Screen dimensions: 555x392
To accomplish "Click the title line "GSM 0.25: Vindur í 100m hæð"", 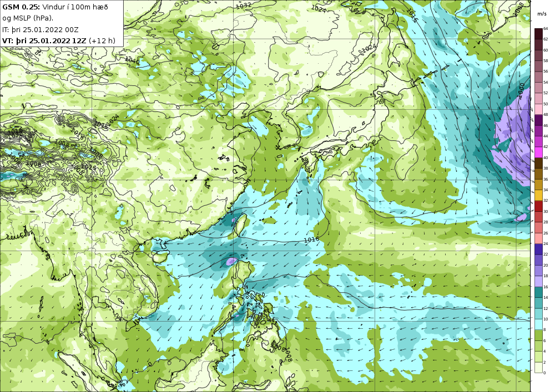I will pyautogui.click(x=55, y=7).
